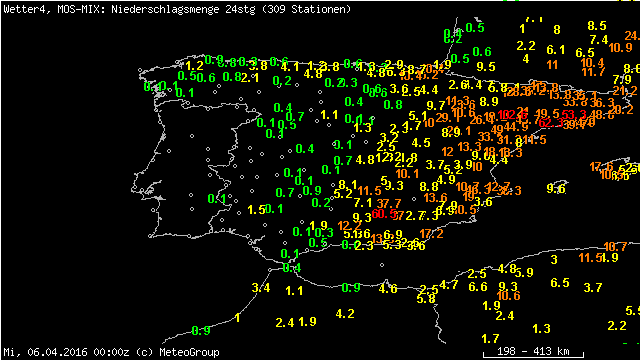Image resolution: width=640 pixels, height=360 pixels.
Task: Click the red 60.5 precipitation value
Action: (x=384, y=213)
